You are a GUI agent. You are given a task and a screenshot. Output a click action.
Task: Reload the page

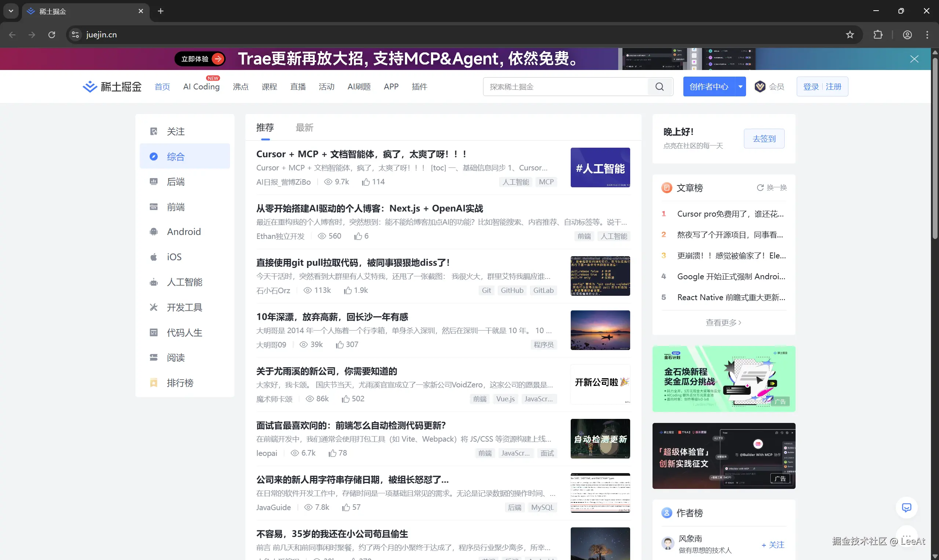click(52, 35)
